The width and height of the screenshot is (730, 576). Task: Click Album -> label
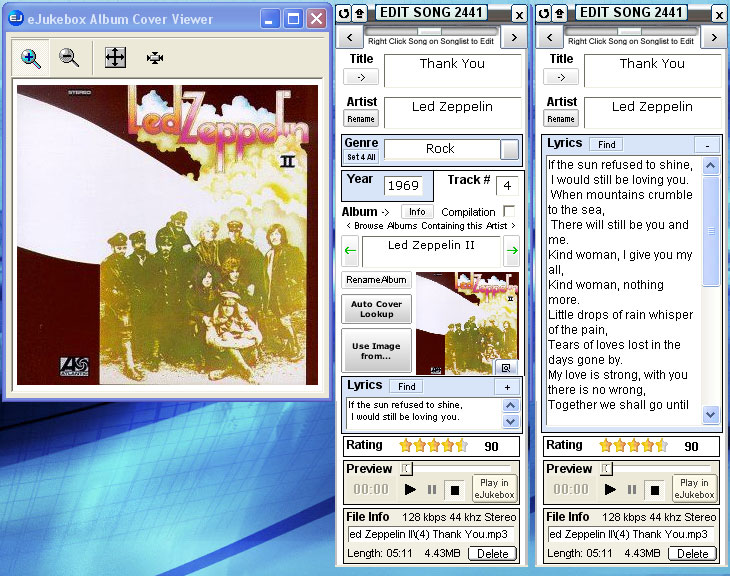click(365, 212)
